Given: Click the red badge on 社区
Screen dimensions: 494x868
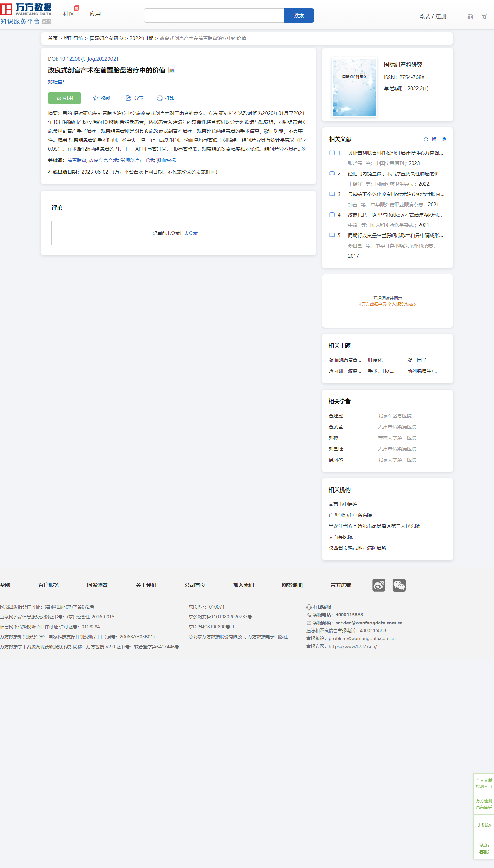Looking at the screenshot, I should (77, 8).
